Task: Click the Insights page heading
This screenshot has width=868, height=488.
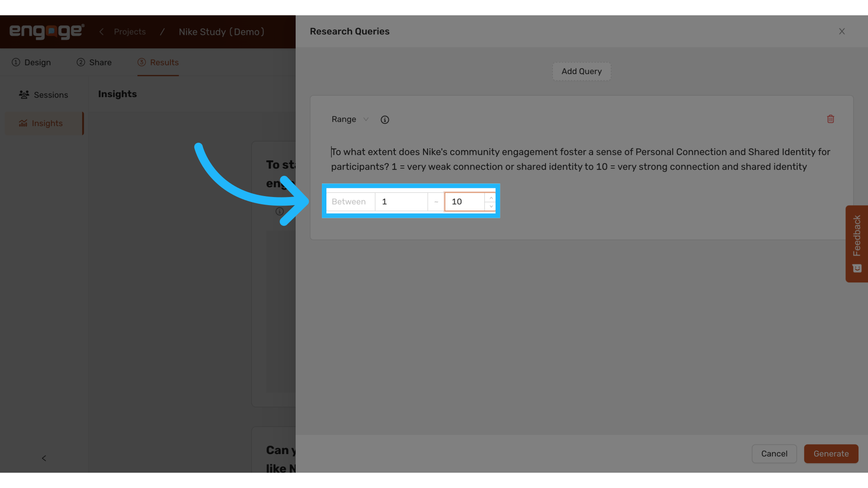Action: [118, 94]
